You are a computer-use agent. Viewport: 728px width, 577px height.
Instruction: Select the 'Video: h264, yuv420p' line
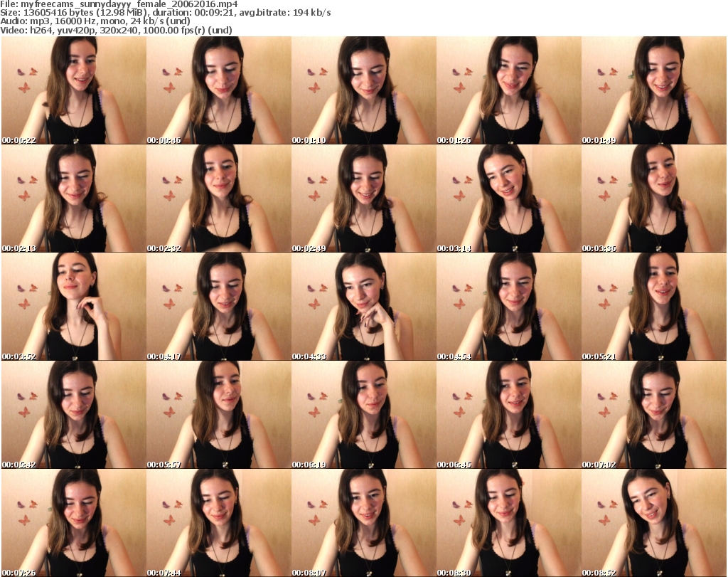(x=116, y=30)
